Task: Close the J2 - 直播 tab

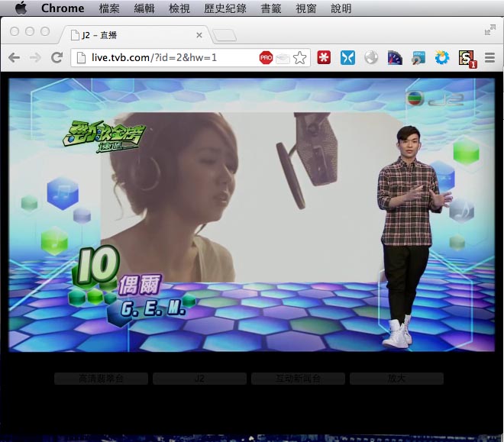Action: tap(199, 35)
